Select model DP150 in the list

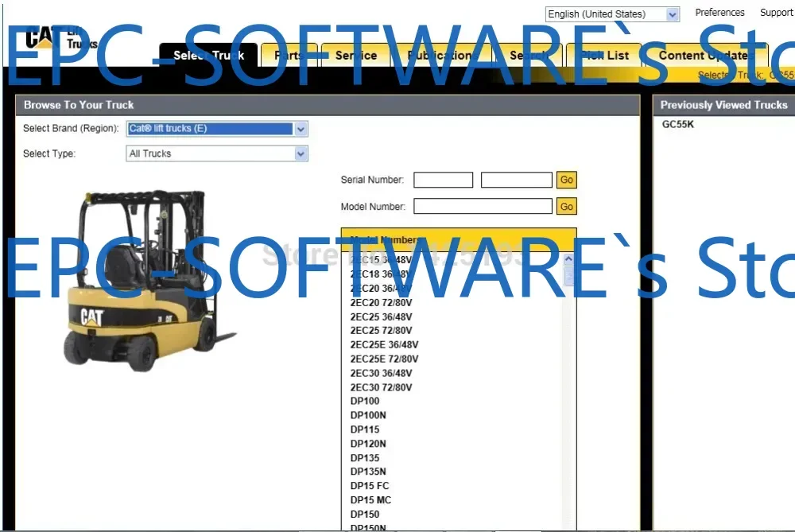point(365,515)
